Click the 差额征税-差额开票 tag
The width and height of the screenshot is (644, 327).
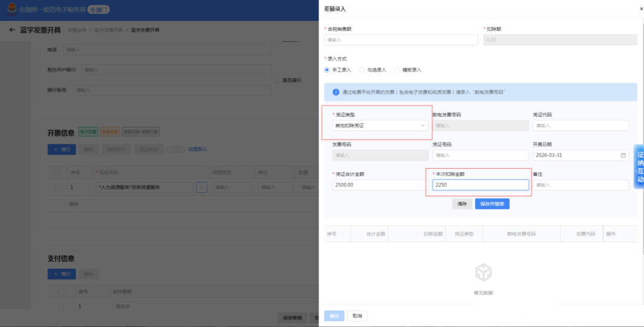coord(141,132)
